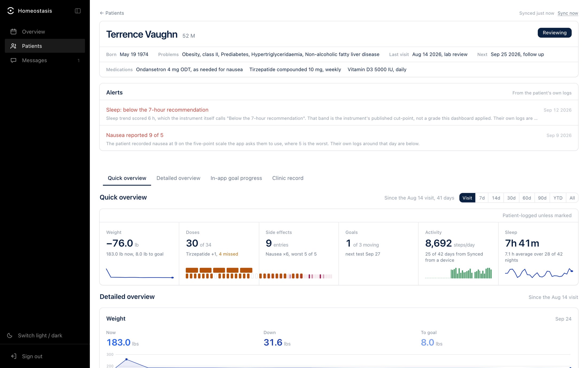This screenshot has width=588, height=368.
Task: Click the problems list text
Action: [x=281, y=54]
